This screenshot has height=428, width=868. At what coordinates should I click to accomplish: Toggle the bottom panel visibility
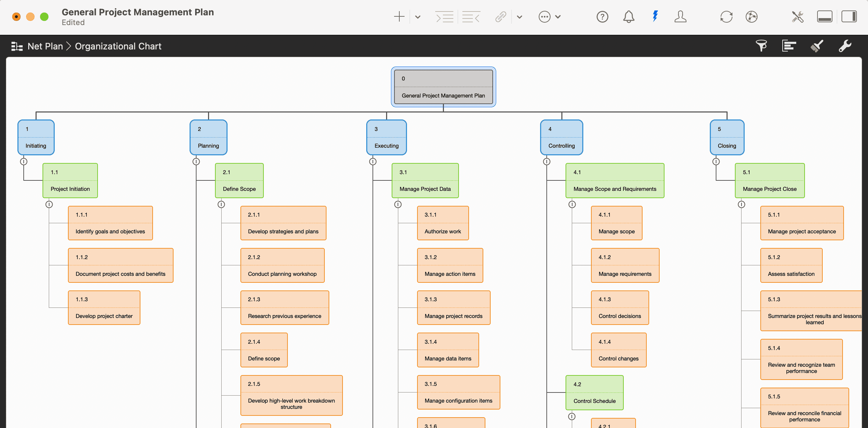click(x=824, y=16)
